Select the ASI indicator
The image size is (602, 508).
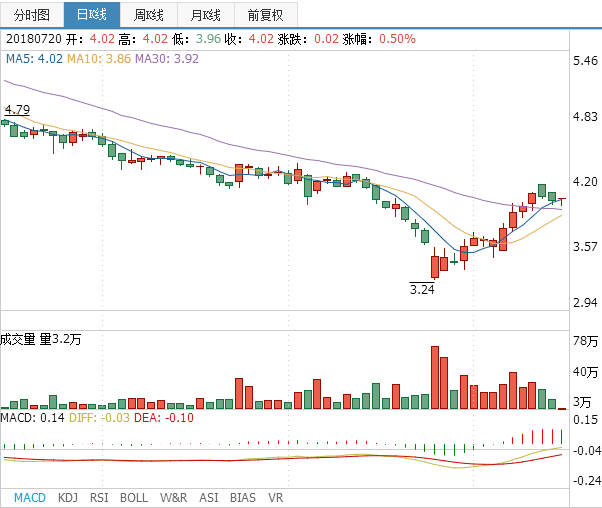pos(208,498)
